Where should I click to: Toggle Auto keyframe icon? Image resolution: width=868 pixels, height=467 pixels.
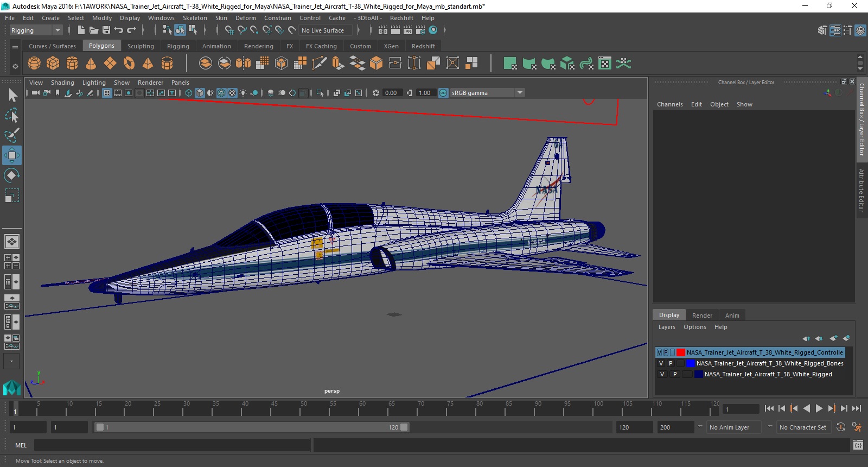pyautogui.click(x=841, y=427)
